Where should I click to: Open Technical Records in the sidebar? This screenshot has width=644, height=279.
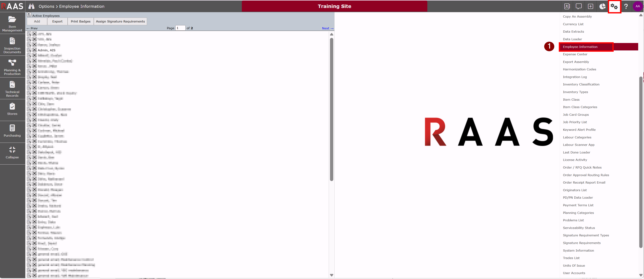click(12, 89)
